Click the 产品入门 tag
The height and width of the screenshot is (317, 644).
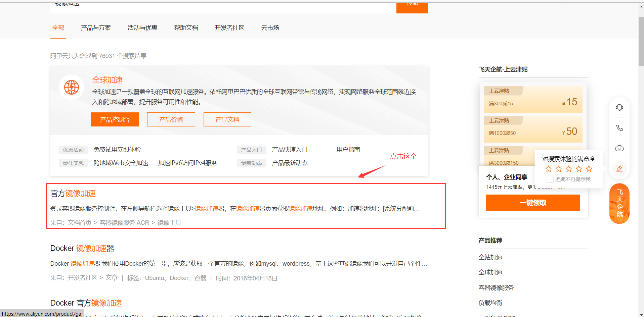(x=251, y=150)
